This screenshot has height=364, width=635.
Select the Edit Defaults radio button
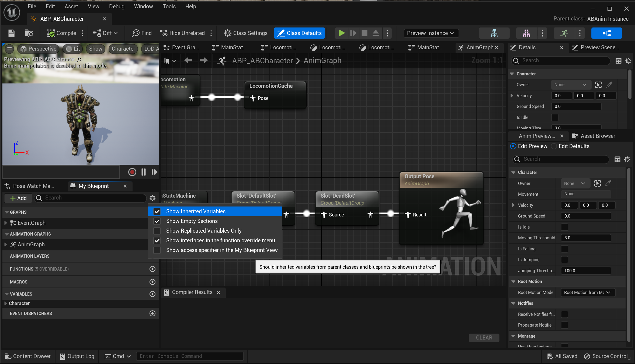[x=554, y=146]
